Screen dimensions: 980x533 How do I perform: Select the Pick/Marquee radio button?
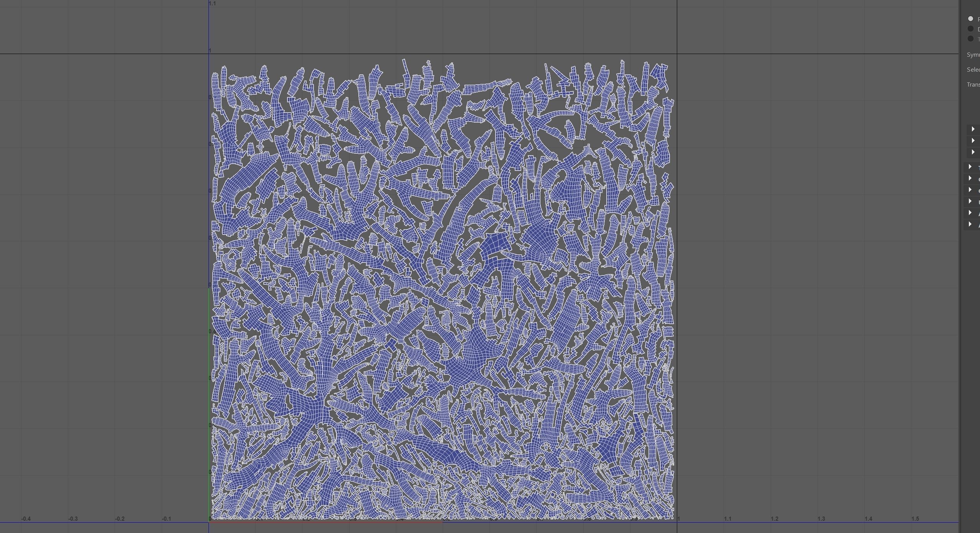point(970,19)
